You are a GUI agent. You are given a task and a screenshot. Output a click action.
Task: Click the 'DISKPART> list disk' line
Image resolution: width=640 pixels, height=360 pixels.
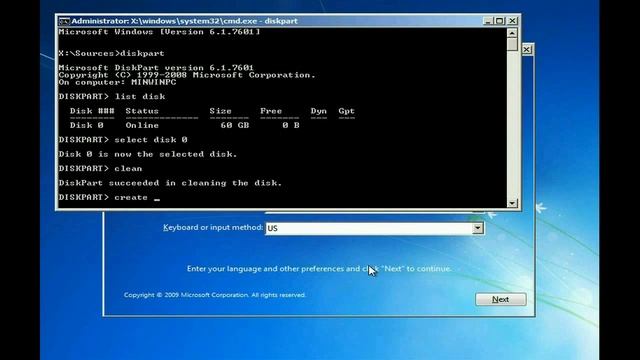pyautogui.click(x=112, y=97)
